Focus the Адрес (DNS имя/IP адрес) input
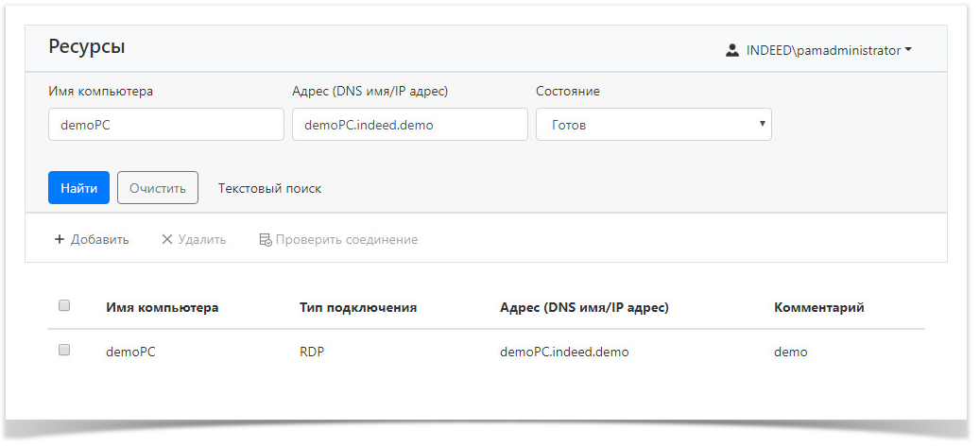980x447 pixels. pos(409,125)
